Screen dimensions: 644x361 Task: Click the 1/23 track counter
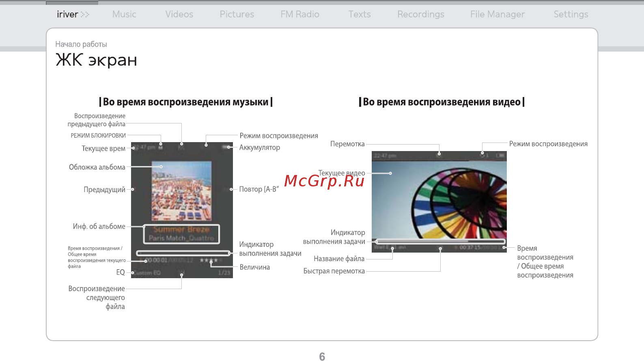pos(224,273)
